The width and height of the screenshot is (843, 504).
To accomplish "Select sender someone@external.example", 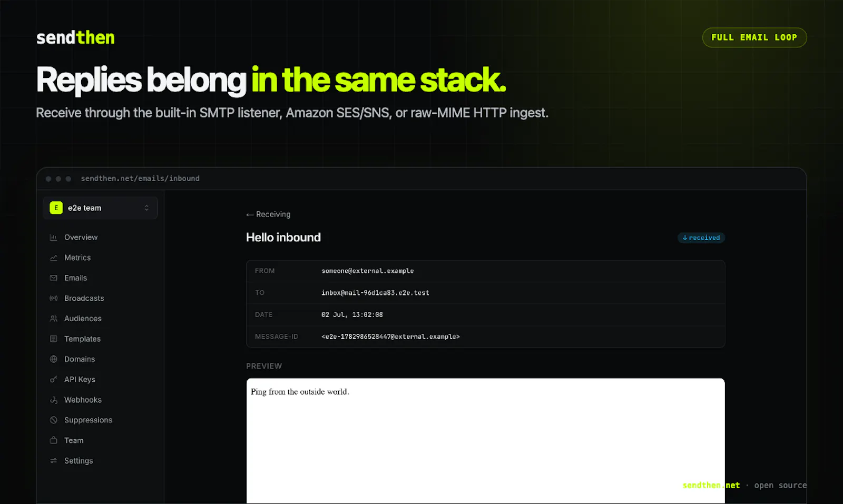I will [x=367, y=271].
